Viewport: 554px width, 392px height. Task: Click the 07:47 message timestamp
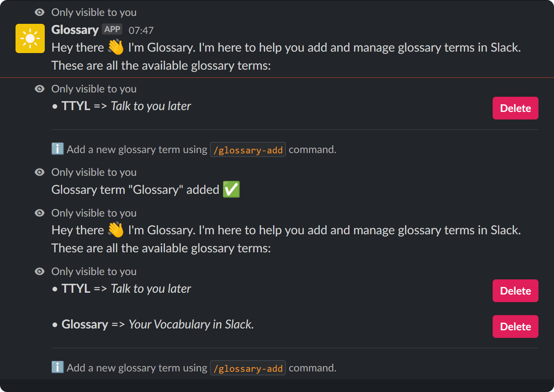tap(141, 30)
